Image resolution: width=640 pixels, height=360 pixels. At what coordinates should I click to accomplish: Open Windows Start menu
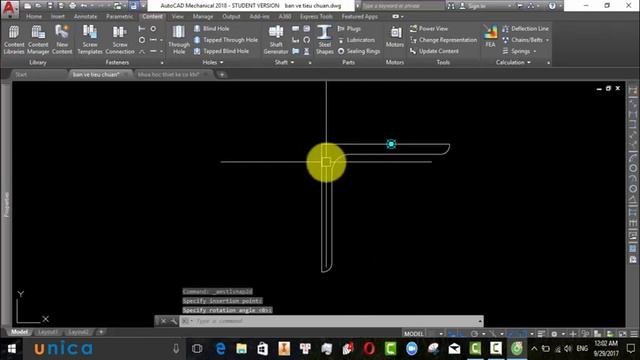pos(12,349)
